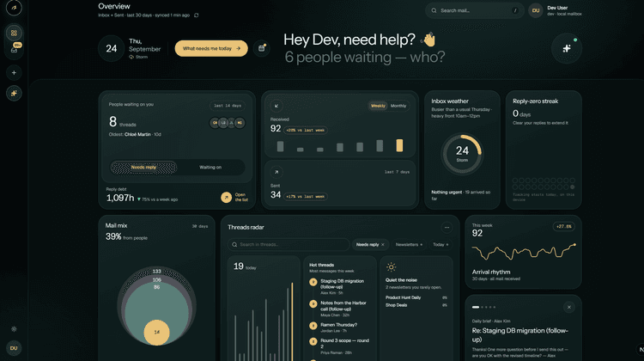Switch received chart to Monthly
The height and width of the screenshot is (361, 644).
click(398, 106)
